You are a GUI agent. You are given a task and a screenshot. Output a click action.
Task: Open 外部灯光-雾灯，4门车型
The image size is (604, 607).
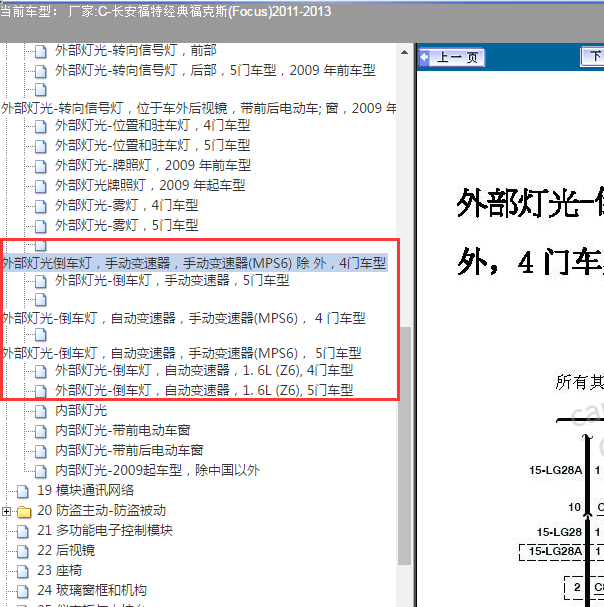pyautogui.click(x=127, y=205)
